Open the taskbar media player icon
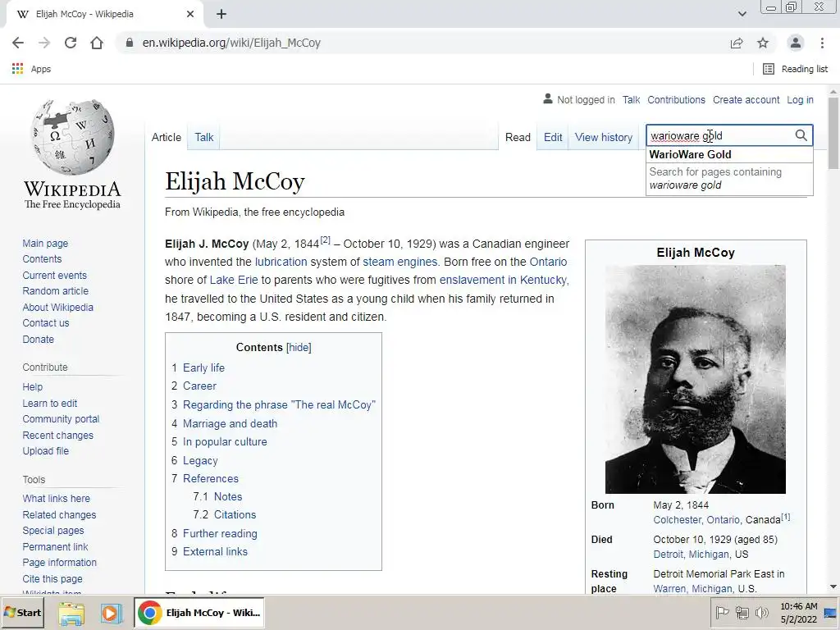This screenshot has height=630, width=840. pyautogui.click(x=111, y=612)
